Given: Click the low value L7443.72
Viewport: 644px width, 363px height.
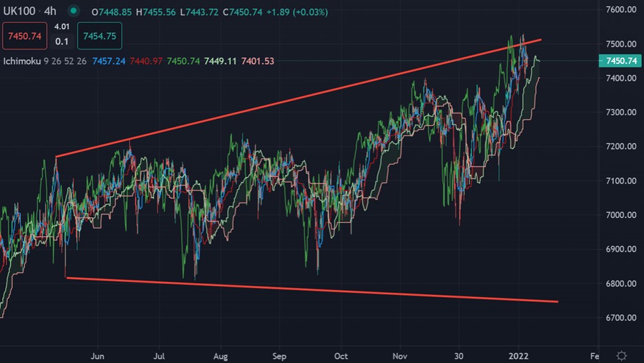Looking at the screenshot, I should pos(200,12).
